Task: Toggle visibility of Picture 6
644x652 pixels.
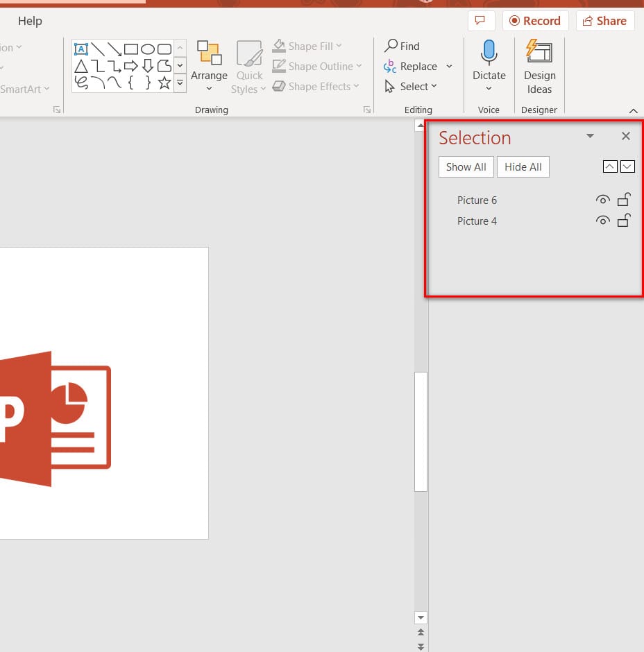Action: (x=602, y=200)
